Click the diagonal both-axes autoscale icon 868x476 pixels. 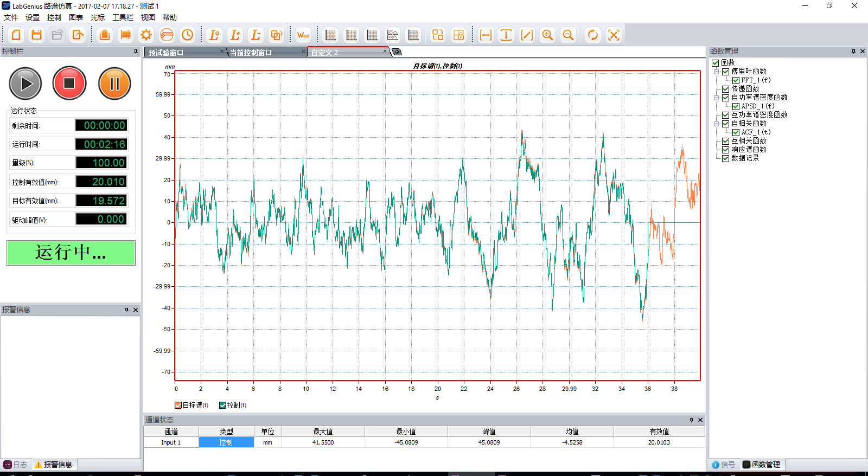(x=527, y=35)
